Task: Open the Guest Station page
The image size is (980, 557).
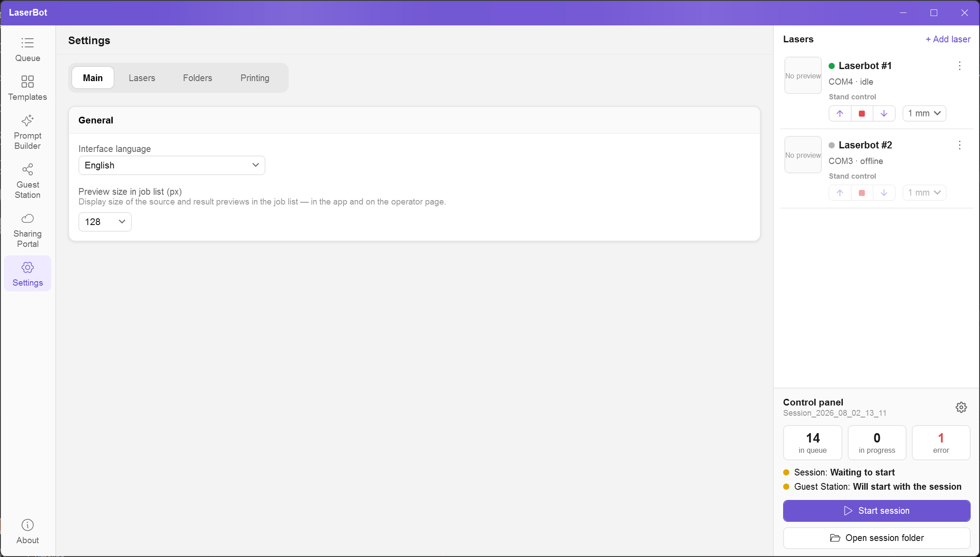Action: [x=28, y=181]
